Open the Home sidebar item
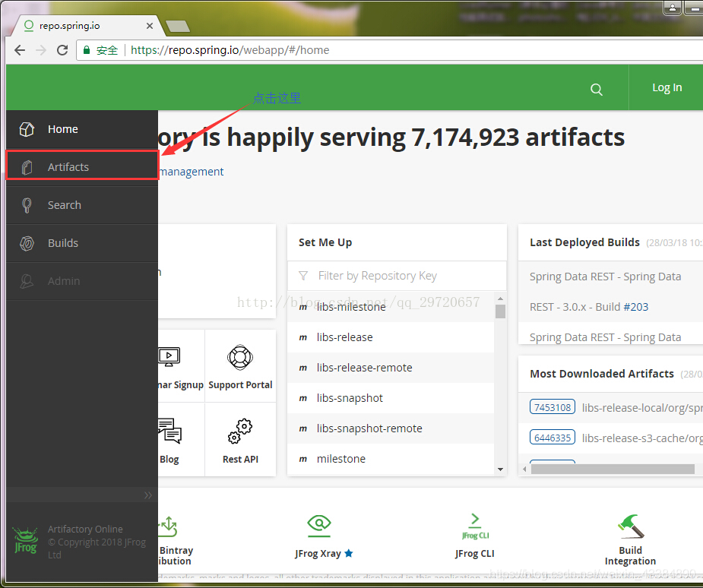 coord(82,129)
